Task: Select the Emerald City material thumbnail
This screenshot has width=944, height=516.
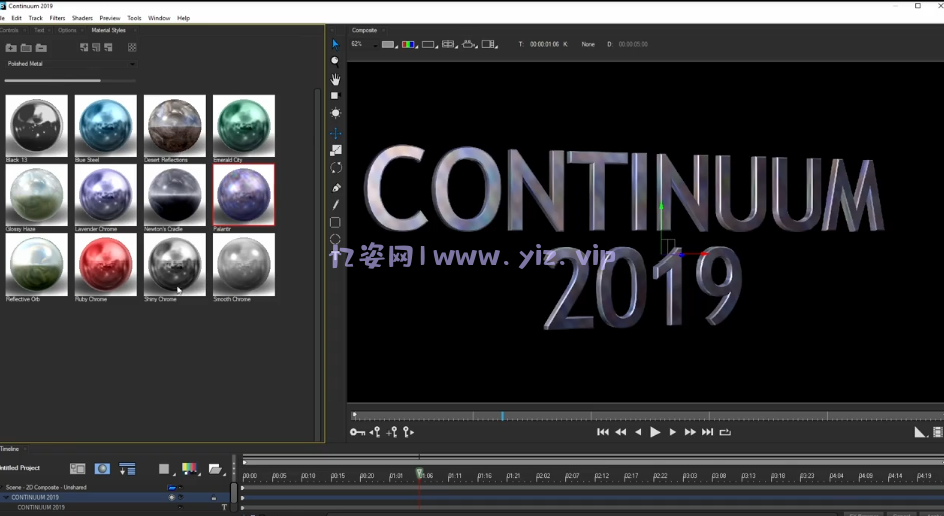Action: coord(244,125)
